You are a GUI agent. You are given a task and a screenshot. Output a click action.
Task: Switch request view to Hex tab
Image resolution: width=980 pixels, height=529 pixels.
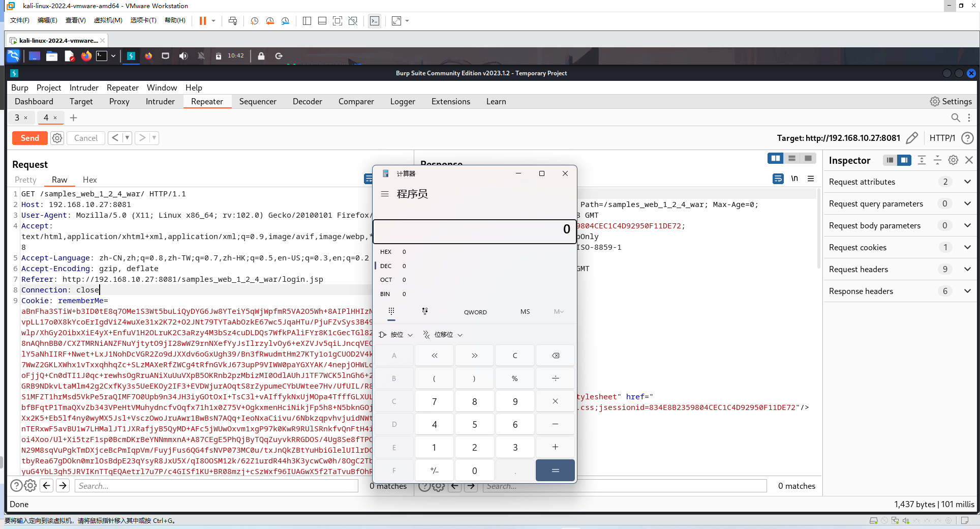pyautogui.click(x=89, y=180)
